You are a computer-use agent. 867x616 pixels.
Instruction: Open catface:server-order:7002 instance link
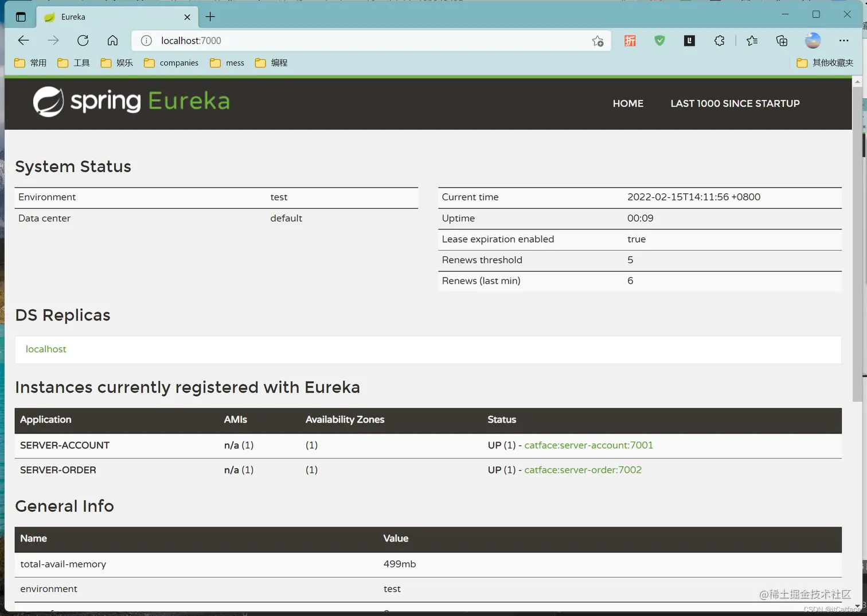click(583, 470)
